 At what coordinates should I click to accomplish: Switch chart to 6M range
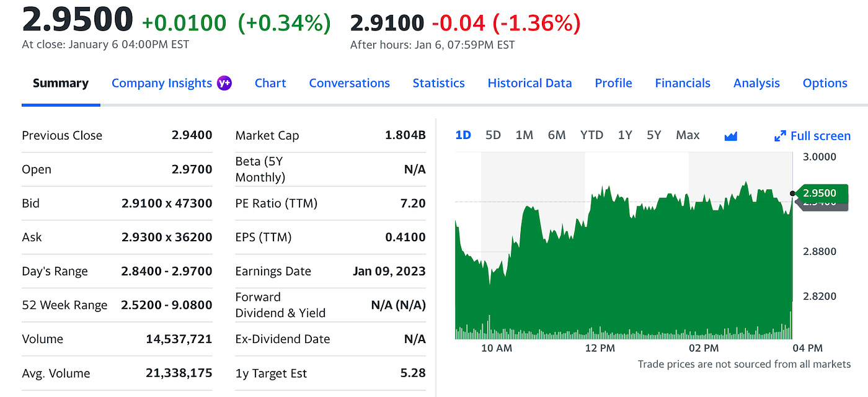coord(557,135)
